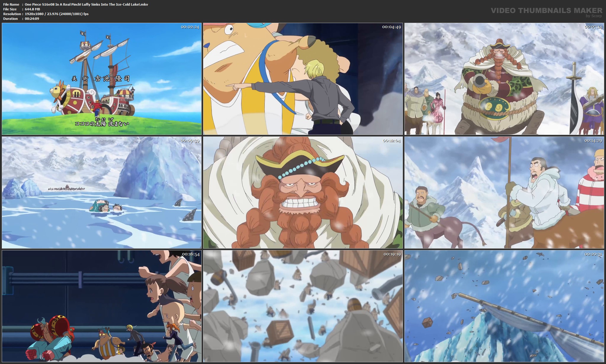Select the thumbnail at 00:16:54

pos(102,306)
